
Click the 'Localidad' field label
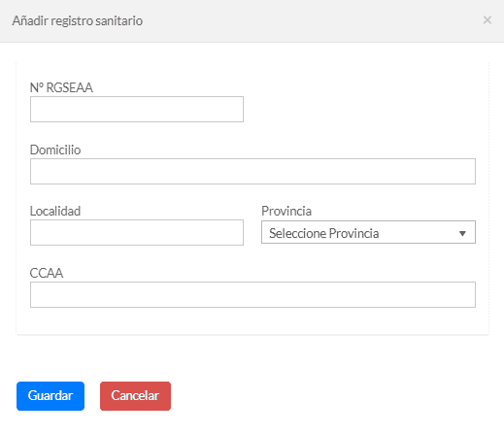pos(55,211)
